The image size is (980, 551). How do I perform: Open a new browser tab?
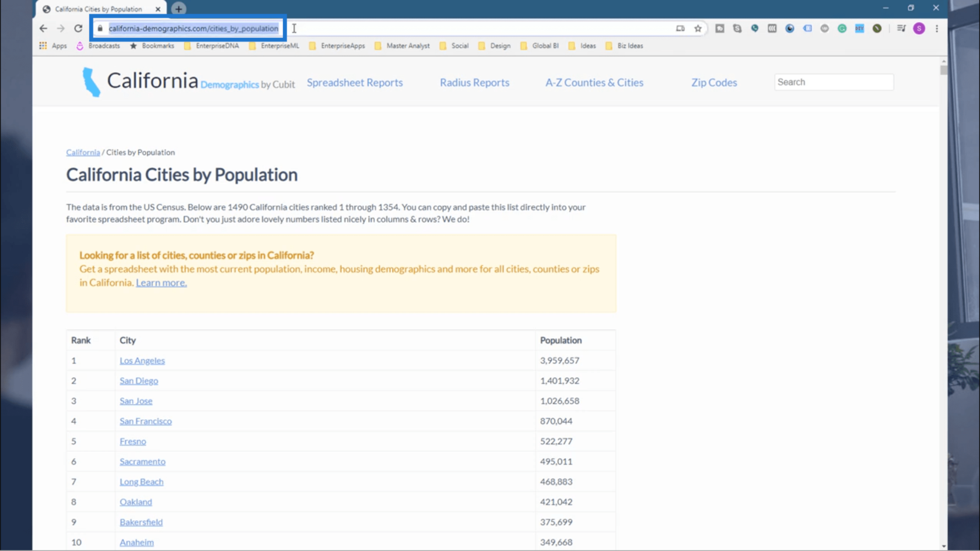(x=178, y=9)
